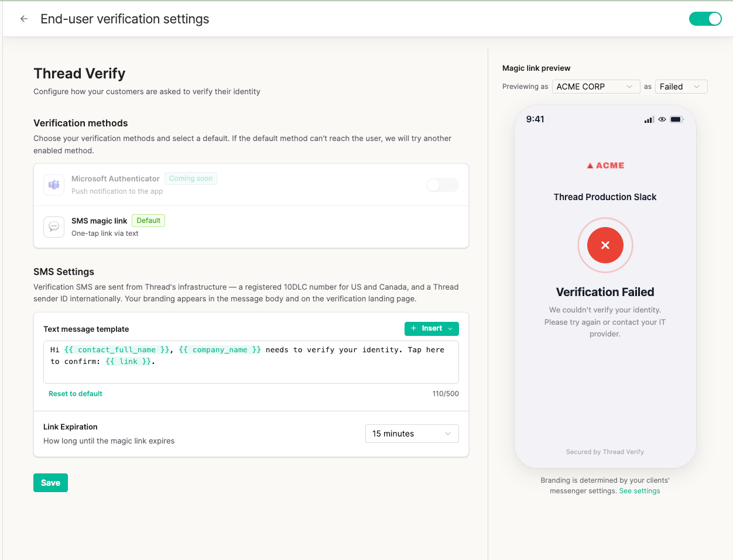Click the Link Expiration label
733x560 pixels.
click(x=70, y=427)
